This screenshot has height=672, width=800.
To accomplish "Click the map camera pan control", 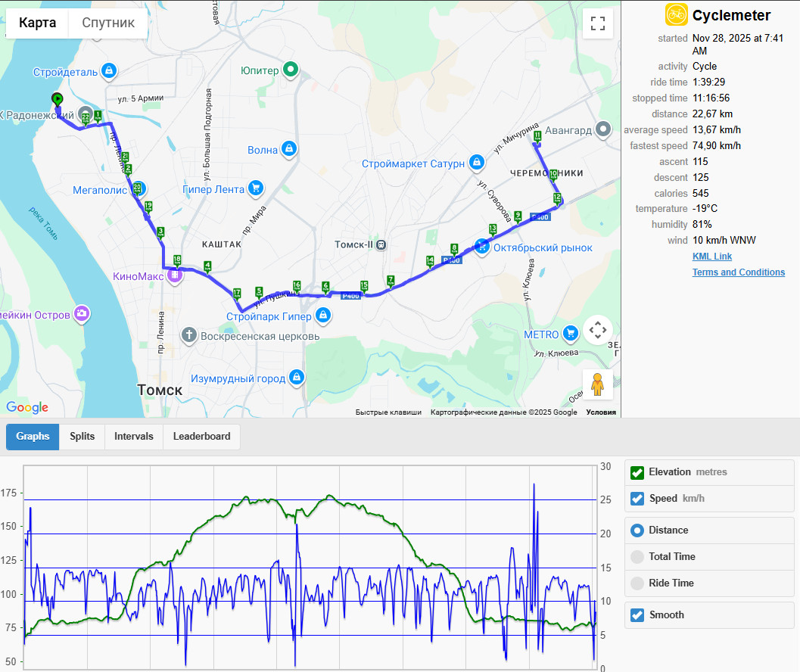I will (x=597, y=330).
